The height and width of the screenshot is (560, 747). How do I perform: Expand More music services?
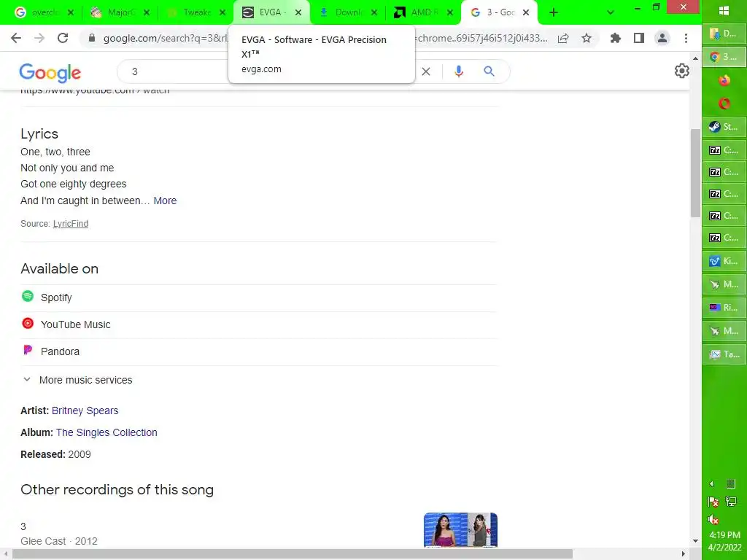pos(77,380)
